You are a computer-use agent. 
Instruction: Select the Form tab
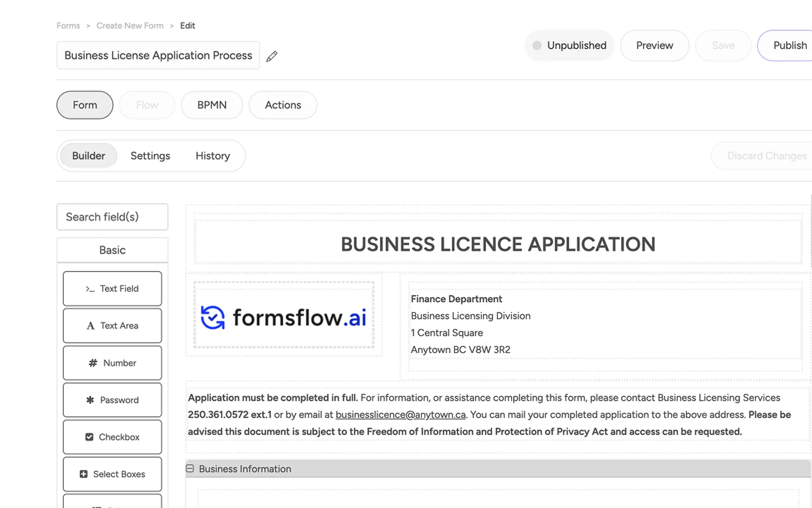click(85, 105)
